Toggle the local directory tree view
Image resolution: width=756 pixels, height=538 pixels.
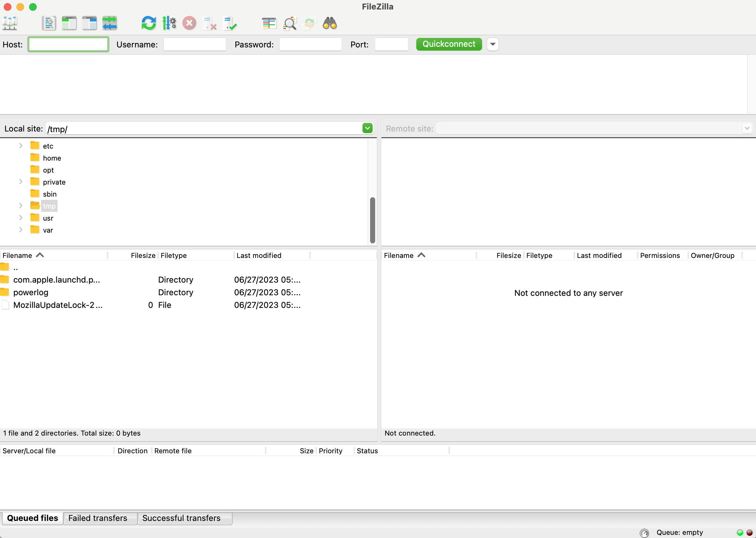coord(69,23)
